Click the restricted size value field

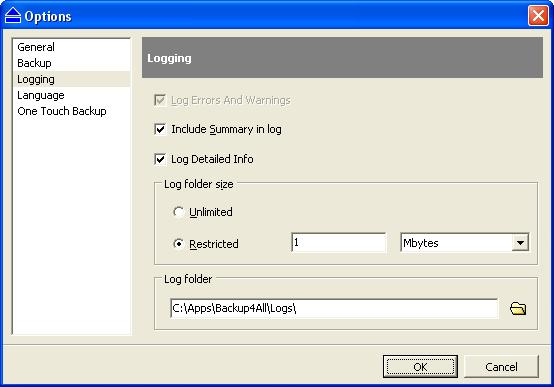338,242
